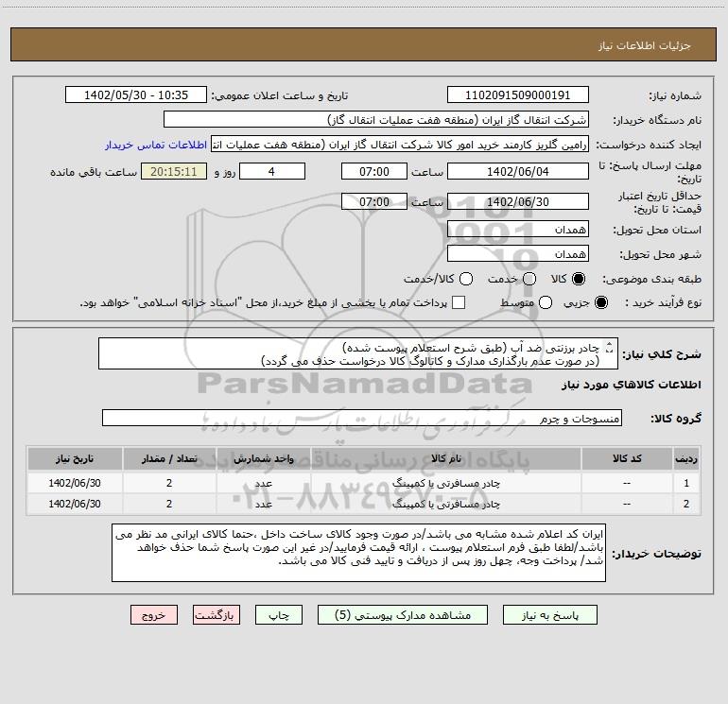Click the مشاهده مدارک پیوستی (5) button

[x=403, y=615]
